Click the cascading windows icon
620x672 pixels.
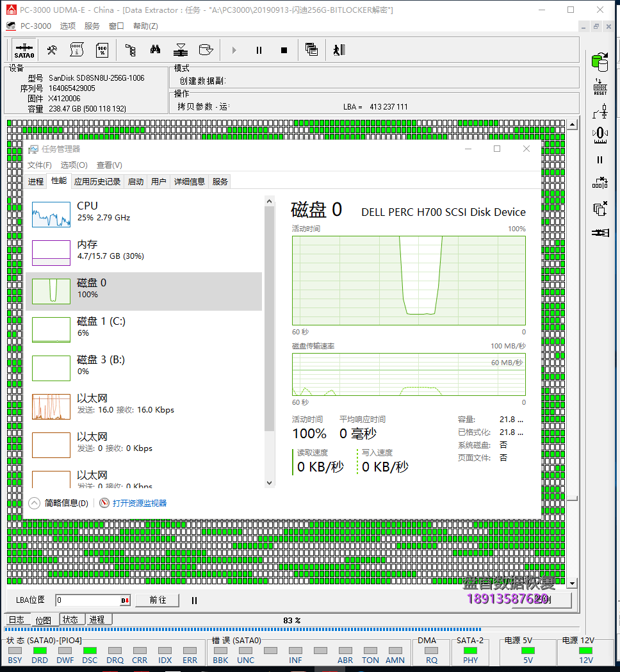311,50
